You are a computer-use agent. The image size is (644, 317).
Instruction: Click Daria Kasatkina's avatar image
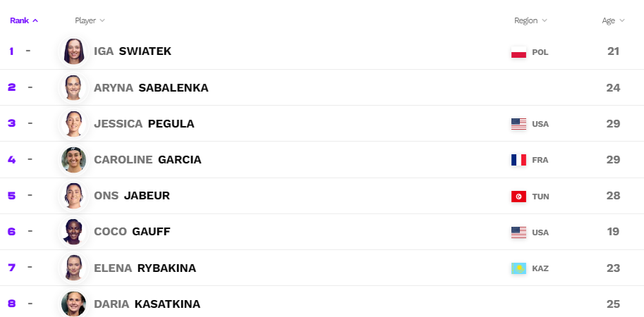point(74,304)
